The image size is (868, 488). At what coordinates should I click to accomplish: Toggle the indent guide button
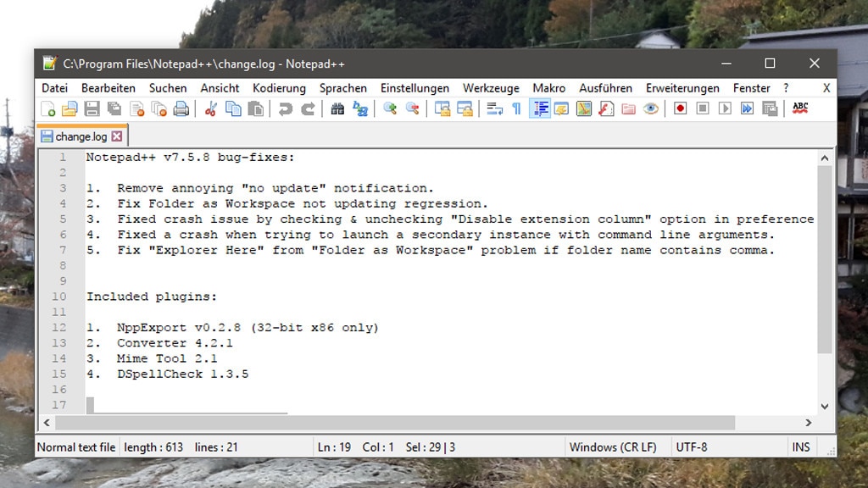point(539,108)
